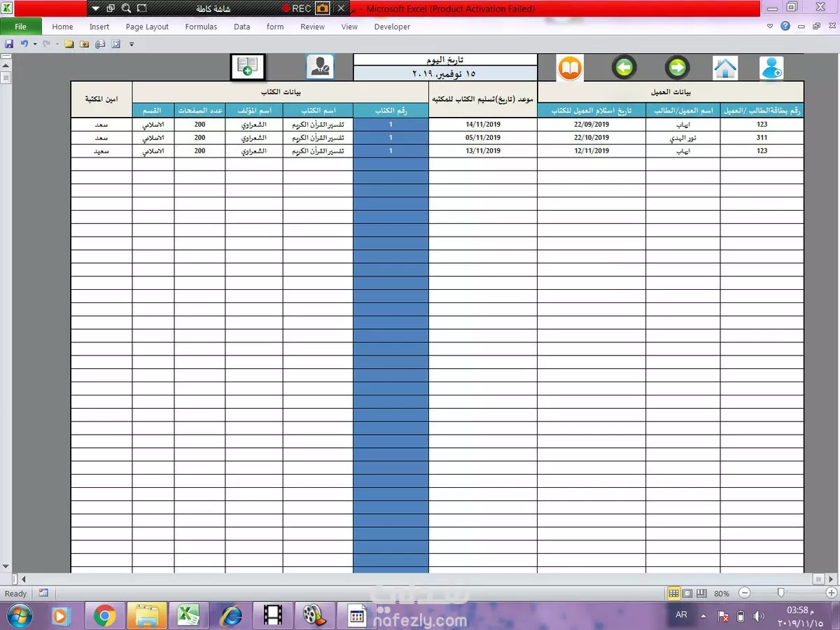The height and width of the screenshot is (630, 840).
Task: Open Customize Quick Access Toolbar dropdown
Action: 132,44
